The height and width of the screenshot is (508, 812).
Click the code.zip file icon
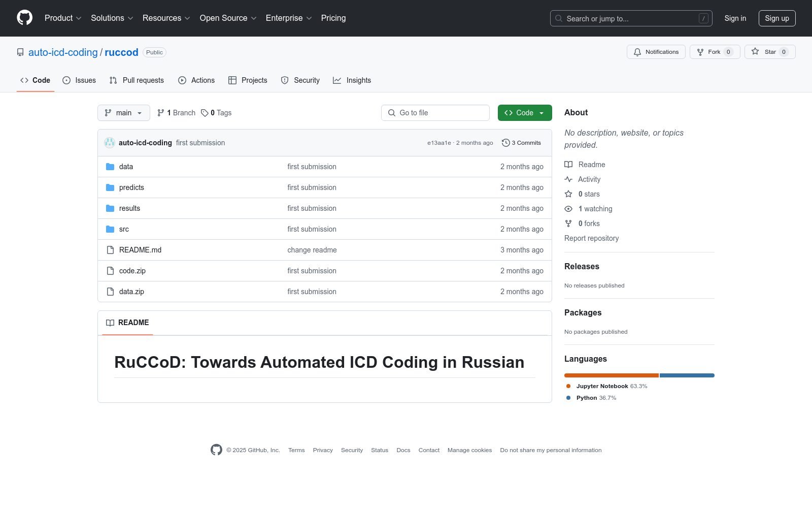[x=110, y=271]
